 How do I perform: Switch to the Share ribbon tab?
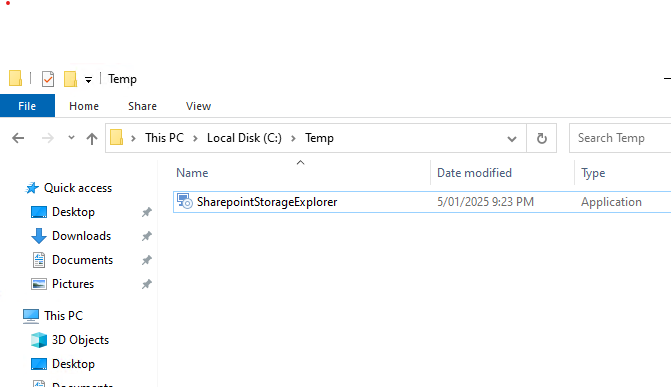pyautogui.click(x=142, y=106)
